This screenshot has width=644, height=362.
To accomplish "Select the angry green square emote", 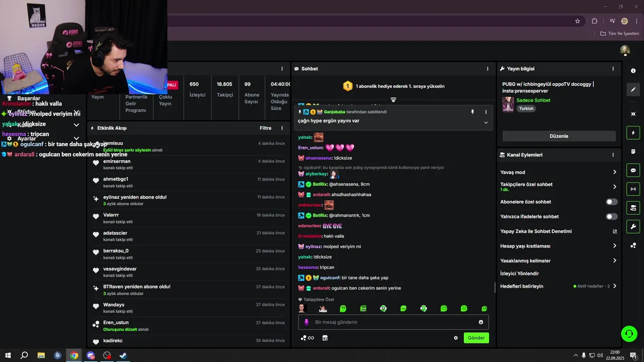I will tap(363, 308).
